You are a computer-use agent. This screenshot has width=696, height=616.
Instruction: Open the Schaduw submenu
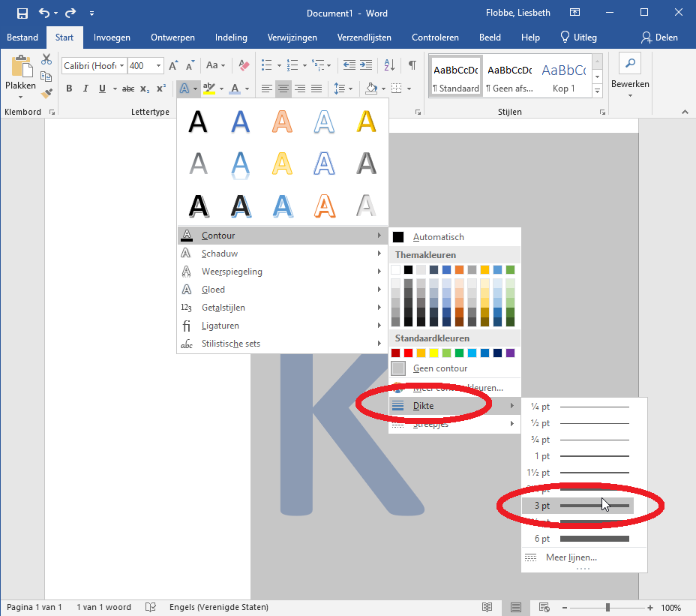[282, 254]
